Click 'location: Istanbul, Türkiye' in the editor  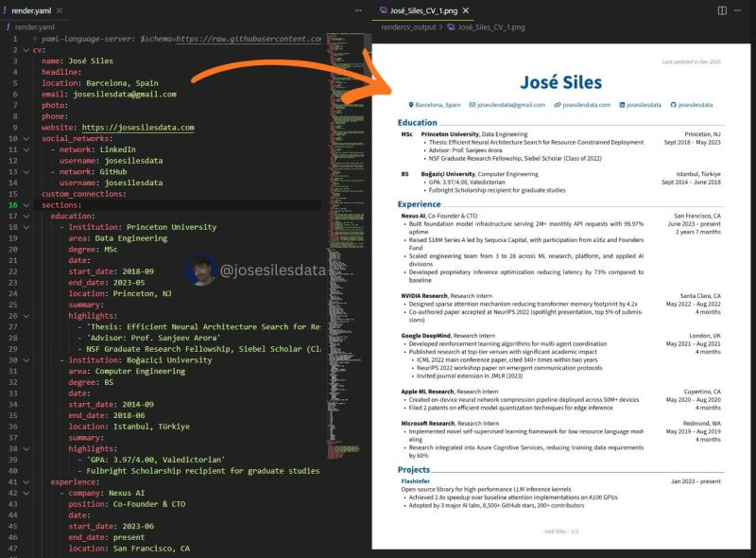click(x=129, y=427)
